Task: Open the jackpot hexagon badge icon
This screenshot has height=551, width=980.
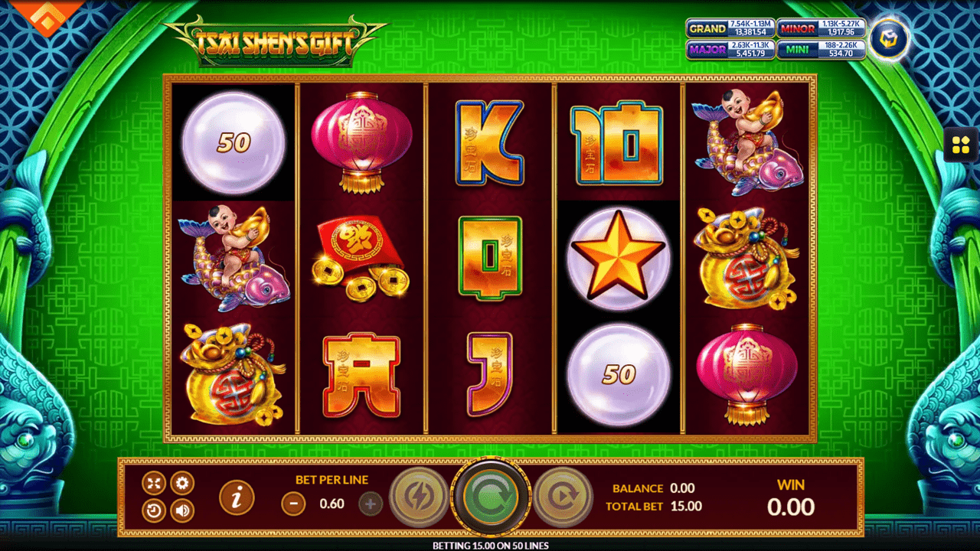Action: [x=890, y=39]
